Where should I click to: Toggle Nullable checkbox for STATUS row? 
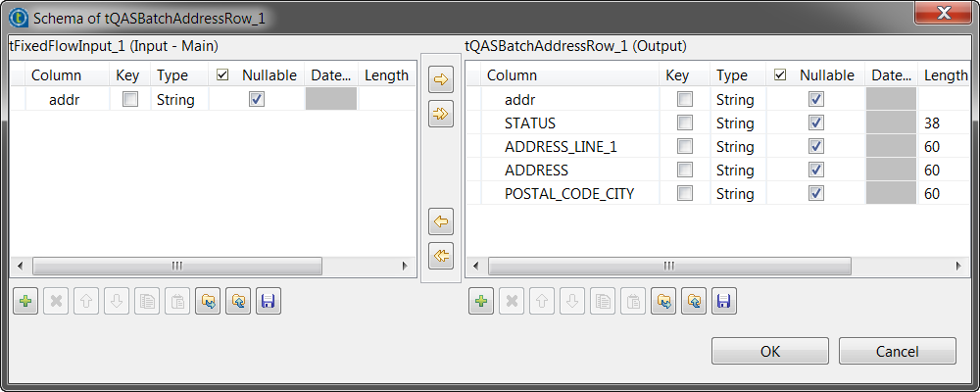click(815, 122)
